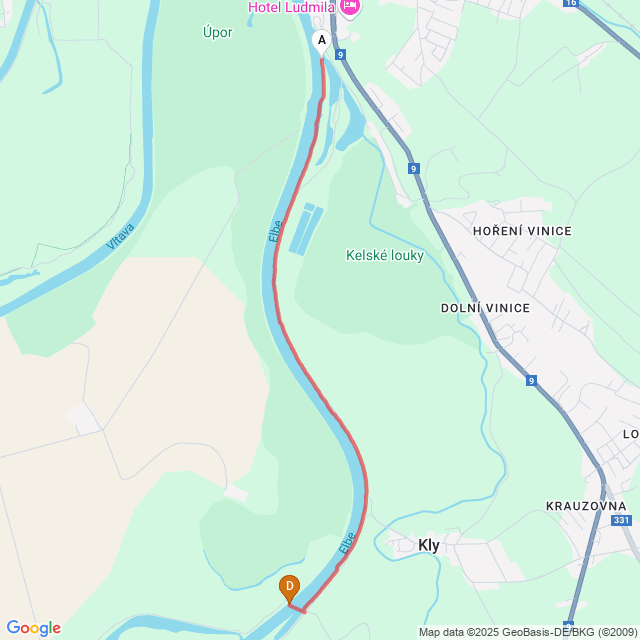Click the Kelské louky park label
The height and width of the screenshot is (640, 640).
(385, 255)
